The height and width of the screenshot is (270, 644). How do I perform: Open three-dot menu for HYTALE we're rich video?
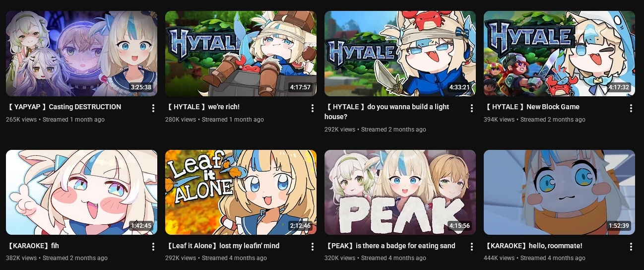tap(312, 108)
